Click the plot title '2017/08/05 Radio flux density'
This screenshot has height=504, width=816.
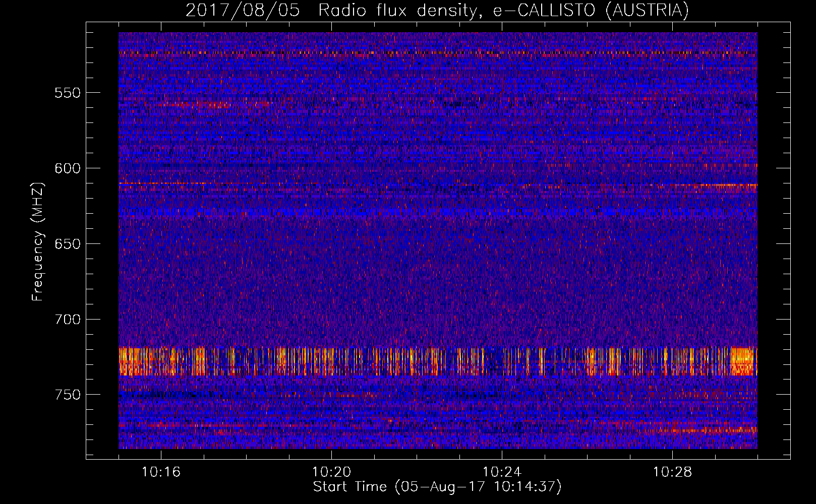click(437, 10)
